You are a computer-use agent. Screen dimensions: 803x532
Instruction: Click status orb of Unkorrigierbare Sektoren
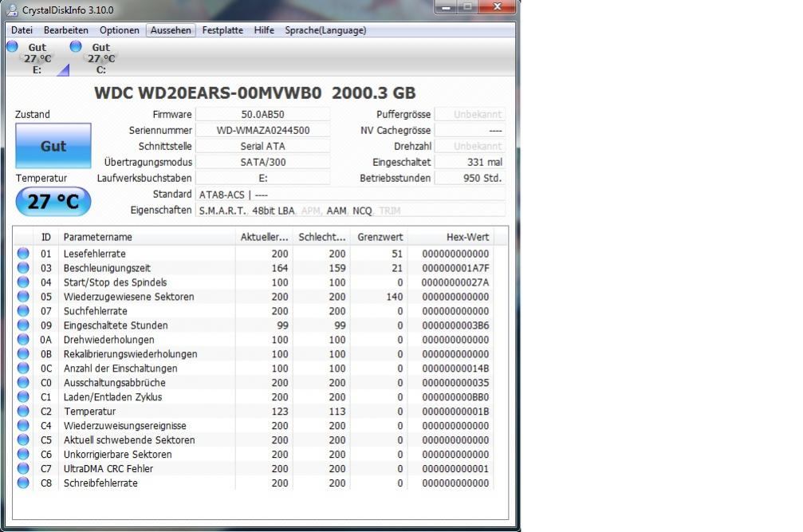coord(23,454)
